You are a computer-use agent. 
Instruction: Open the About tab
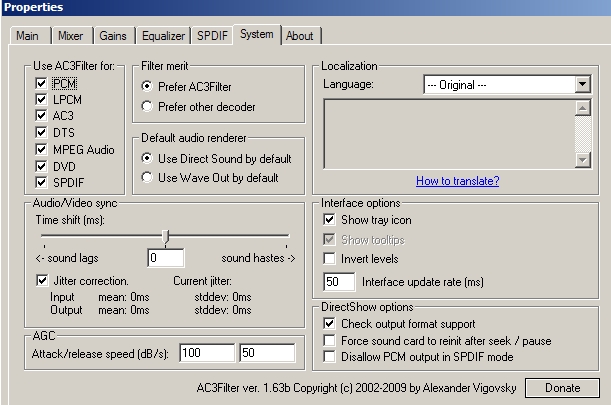point(300,36)
